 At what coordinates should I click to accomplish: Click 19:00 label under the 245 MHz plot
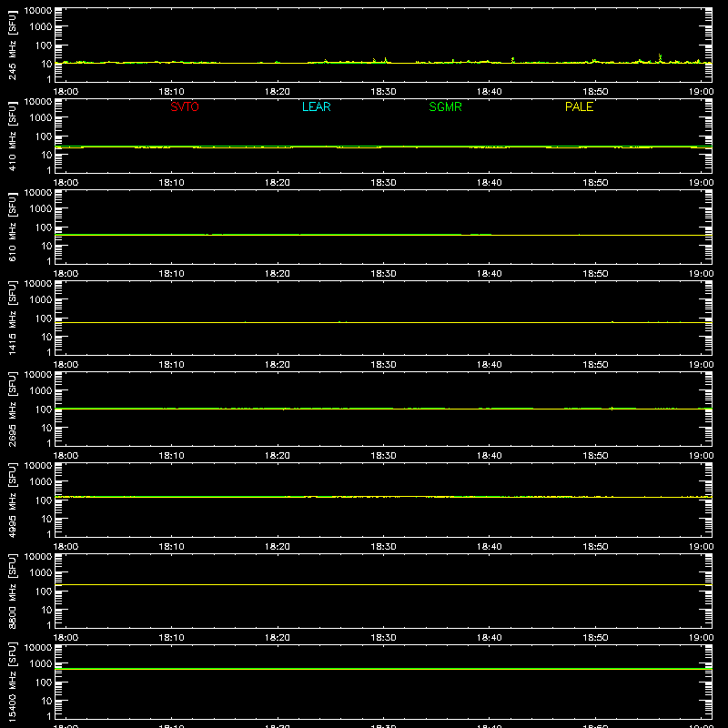[x=701, y=92]
